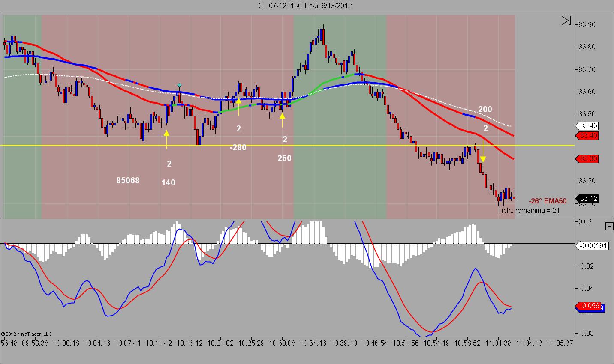Click the black 83.12 last price marker
614x364 pixels.
pyautogui.click(x=588, y=199)
